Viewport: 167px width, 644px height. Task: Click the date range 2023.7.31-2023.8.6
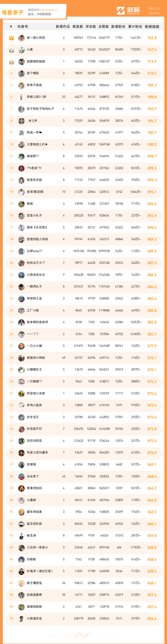154,11
